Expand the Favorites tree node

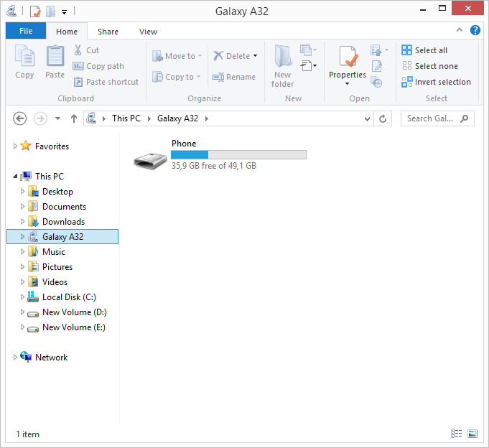click(x=16, y=146)
